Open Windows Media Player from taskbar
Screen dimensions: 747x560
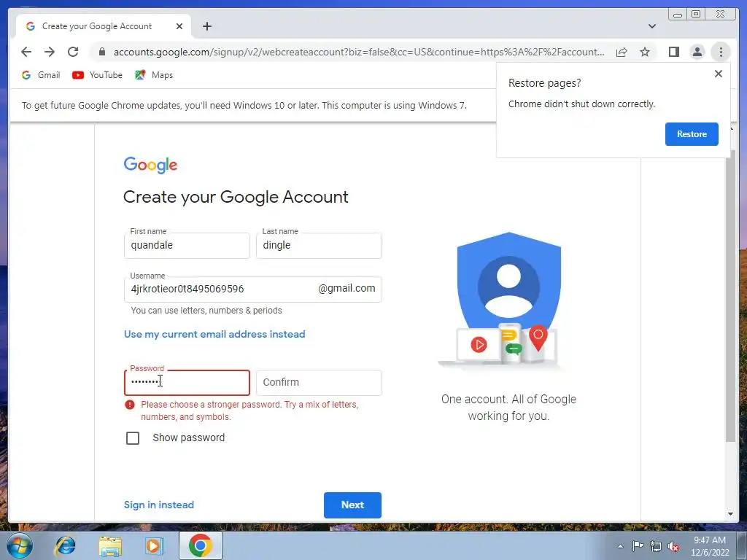click(154, 545)
